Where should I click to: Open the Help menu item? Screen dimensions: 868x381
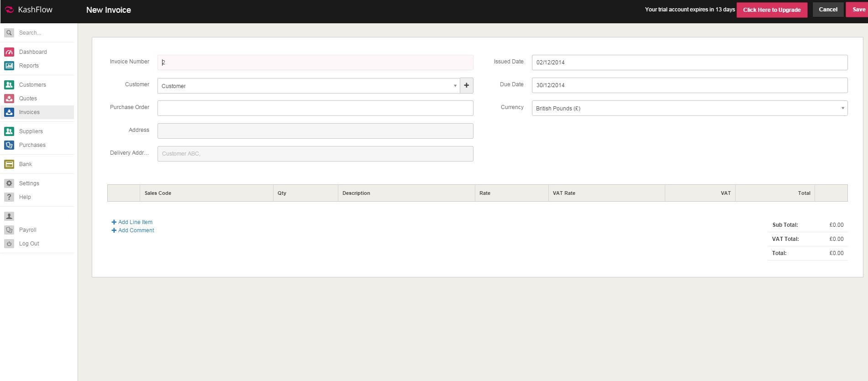25,197
